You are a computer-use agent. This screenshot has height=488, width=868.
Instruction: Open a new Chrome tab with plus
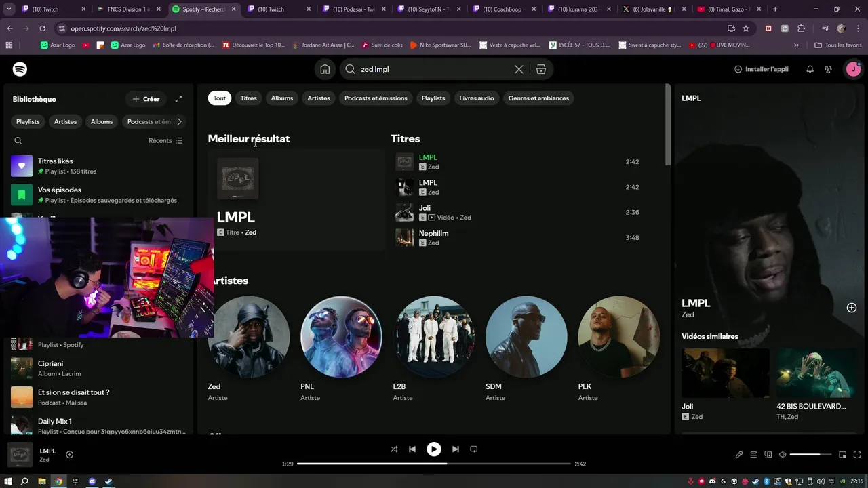[775, 9]
